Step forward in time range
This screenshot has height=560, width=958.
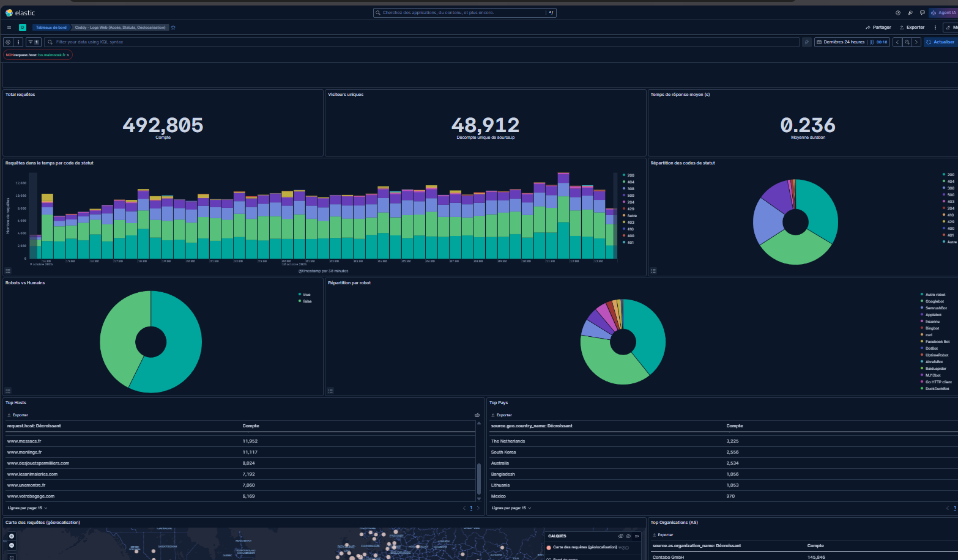tap(916, 42)
